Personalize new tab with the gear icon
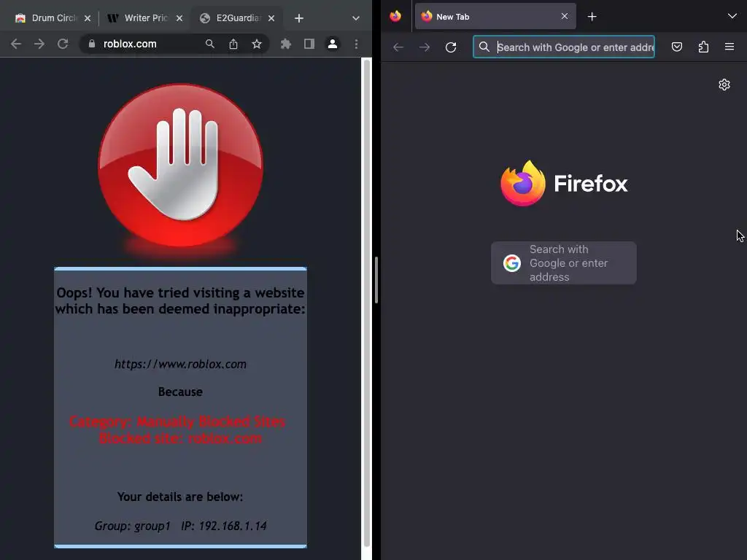The width and height of the screenshot is (747, 560). pos(724,85)
